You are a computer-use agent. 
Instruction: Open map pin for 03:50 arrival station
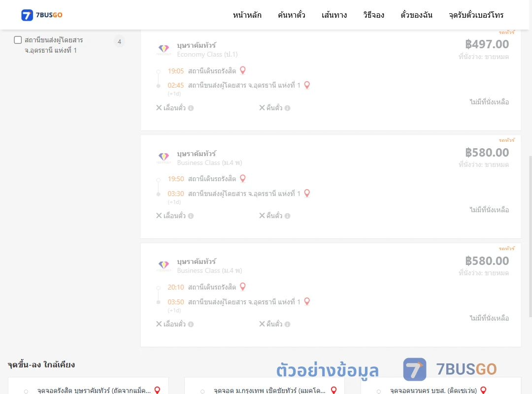[307, 301]
